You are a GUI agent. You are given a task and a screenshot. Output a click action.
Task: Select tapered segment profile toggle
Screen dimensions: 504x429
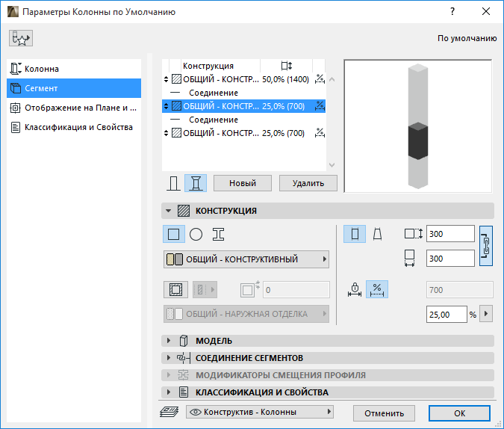[377, 234]
